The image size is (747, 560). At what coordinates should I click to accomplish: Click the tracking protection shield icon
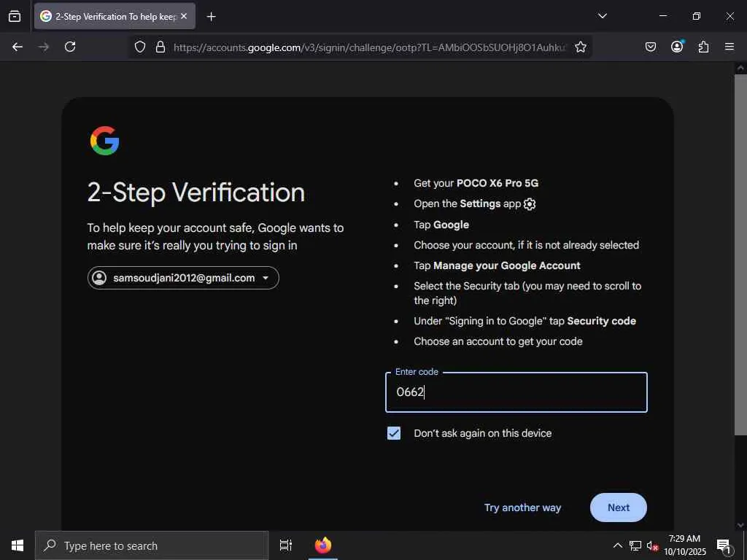click(x=140, y=47)
